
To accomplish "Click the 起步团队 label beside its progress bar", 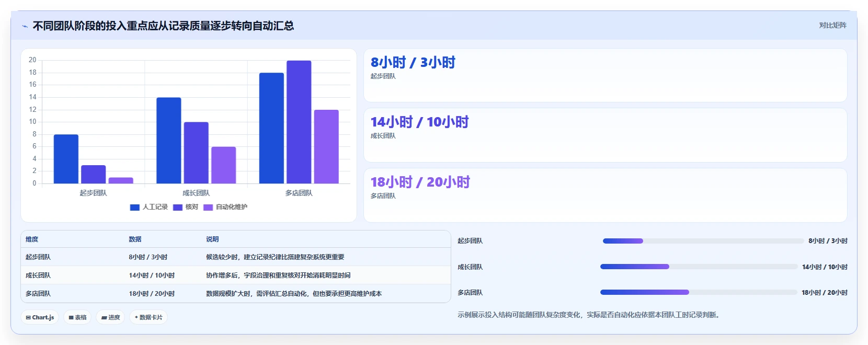I will 470,241.
